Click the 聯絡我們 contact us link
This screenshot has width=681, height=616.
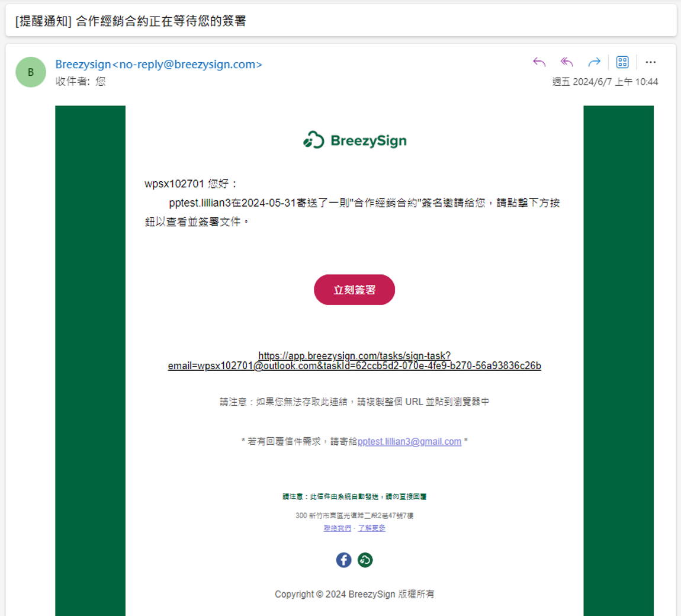coord(338,528)
